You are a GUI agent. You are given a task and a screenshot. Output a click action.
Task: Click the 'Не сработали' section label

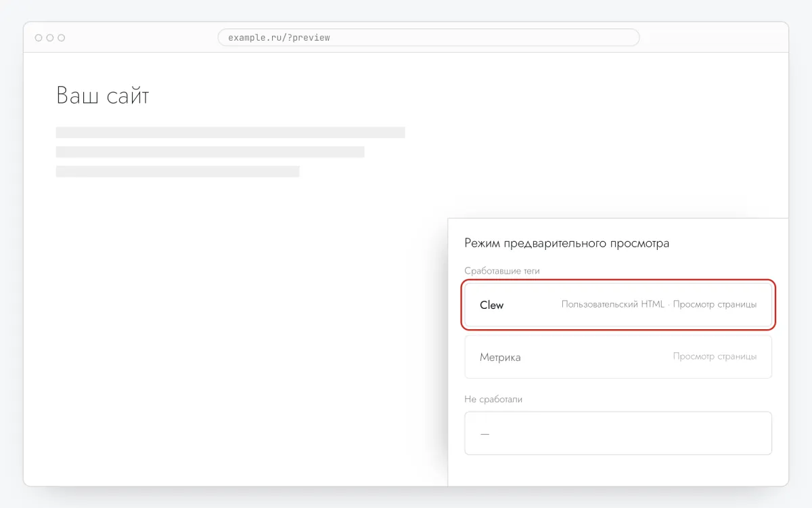point(493,400)
